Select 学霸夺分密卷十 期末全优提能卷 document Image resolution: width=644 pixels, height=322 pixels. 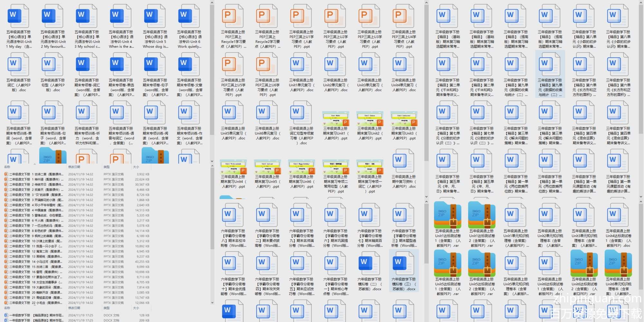point(233,273)
